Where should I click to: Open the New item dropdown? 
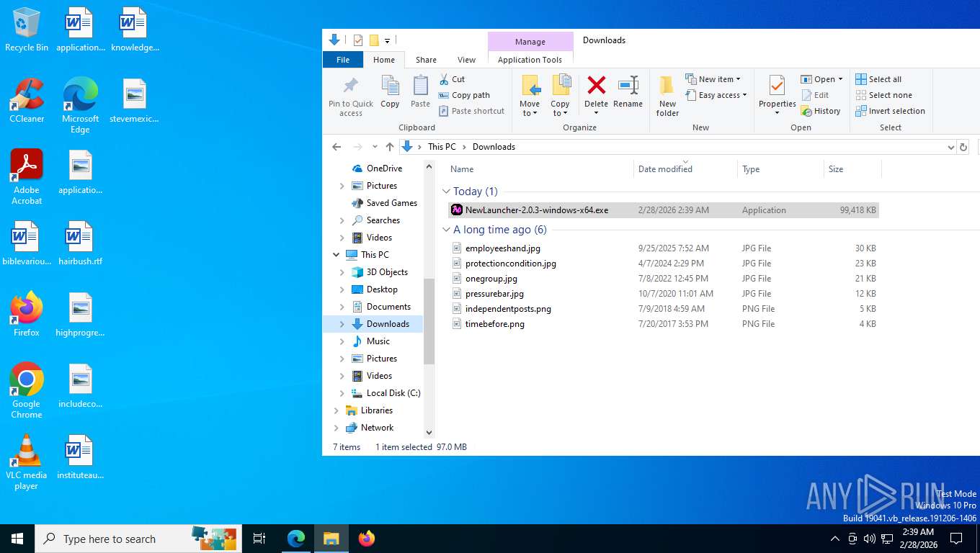point(713,79)
